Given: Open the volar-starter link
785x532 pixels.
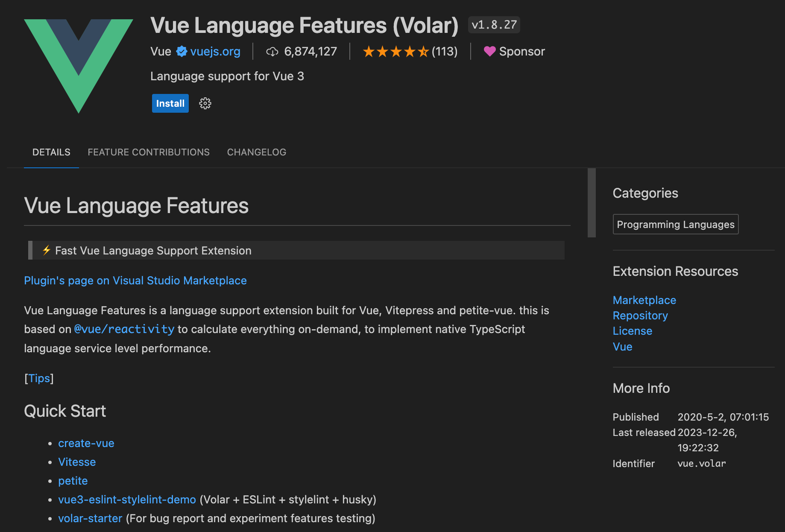Looking at the screenshot, I should (90, 518).
